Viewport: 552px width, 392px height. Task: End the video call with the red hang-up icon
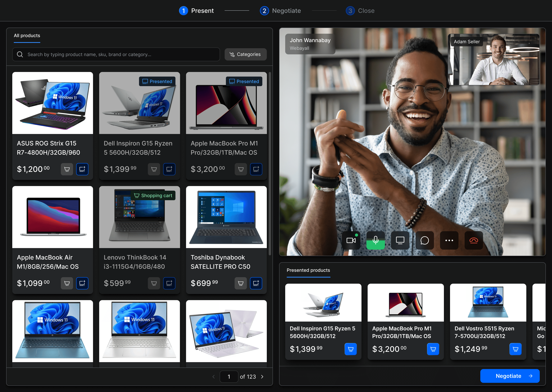click(x=474, y=240)
